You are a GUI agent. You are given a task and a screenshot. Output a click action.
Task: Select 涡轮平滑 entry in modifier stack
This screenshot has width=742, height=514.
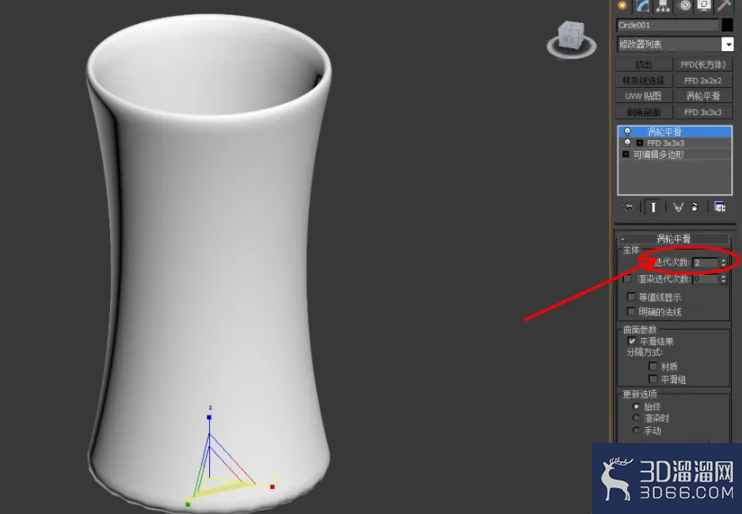pos(675,132)
